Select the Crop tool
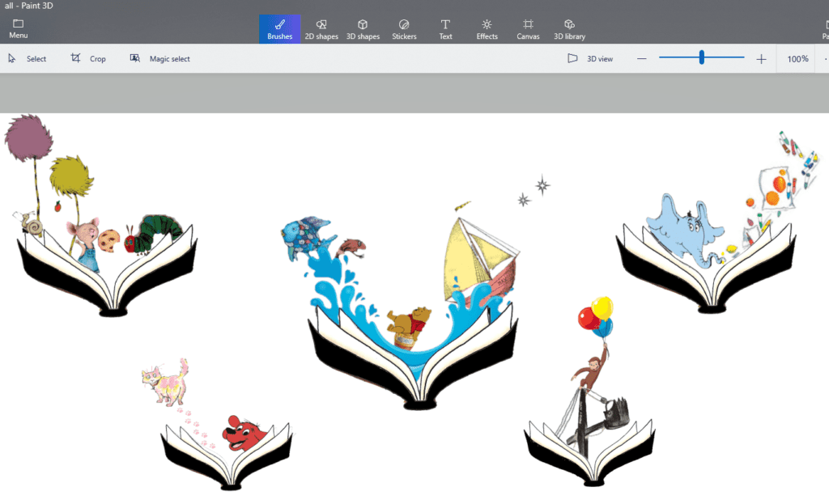The width and height of the screenshot is (829, 504). coord(89,58)
